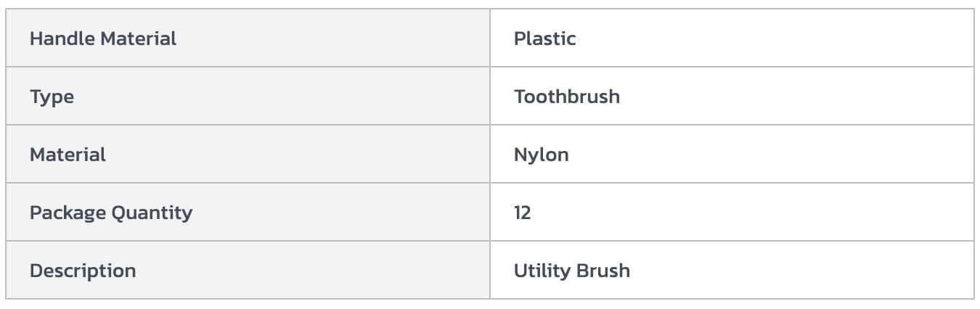The image size is (980, 309).
Task: Click the Nylon value cell
Action: click(x=541, y=154)
